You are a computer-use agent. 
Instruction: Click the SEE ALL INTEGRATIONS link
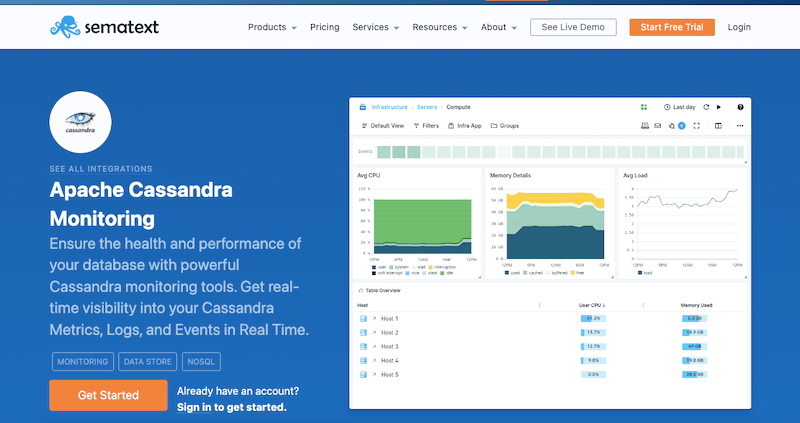click(x=101, y=169)
